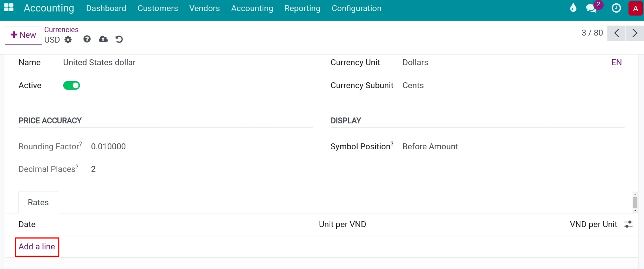
Task: Go back to Currencies breadcrumb
Action: (61, 30)
